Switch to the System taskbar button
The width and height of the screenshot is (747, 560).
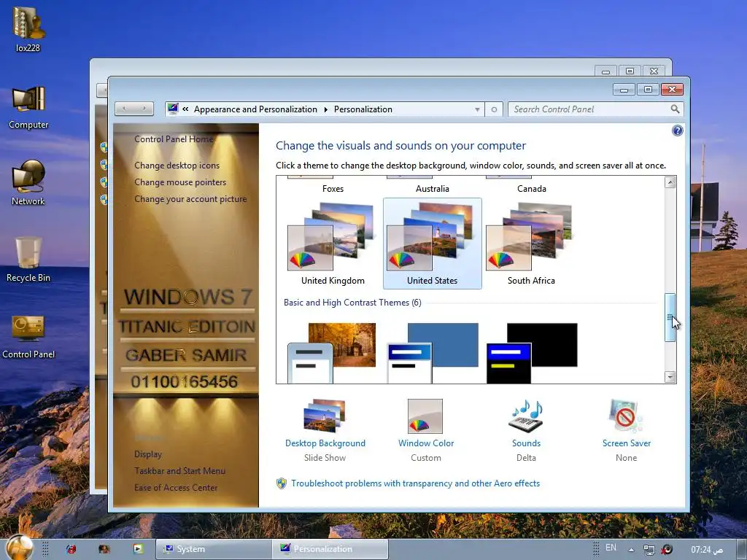point(214,549)
